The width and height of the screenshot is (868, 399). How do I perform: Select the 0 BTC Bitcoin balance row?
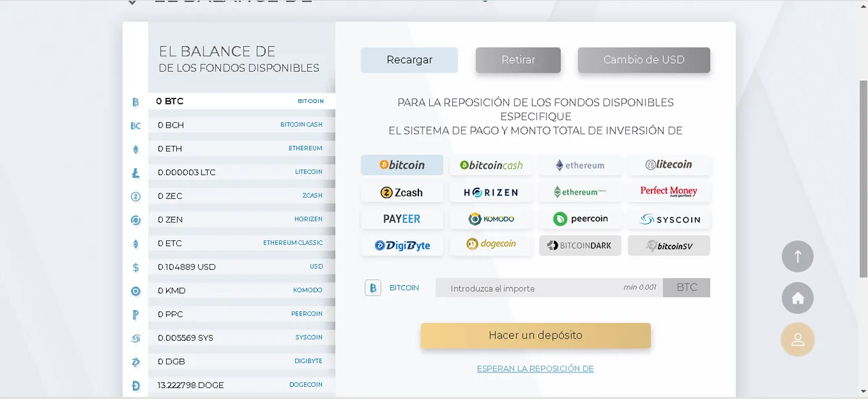click(241, 101)
